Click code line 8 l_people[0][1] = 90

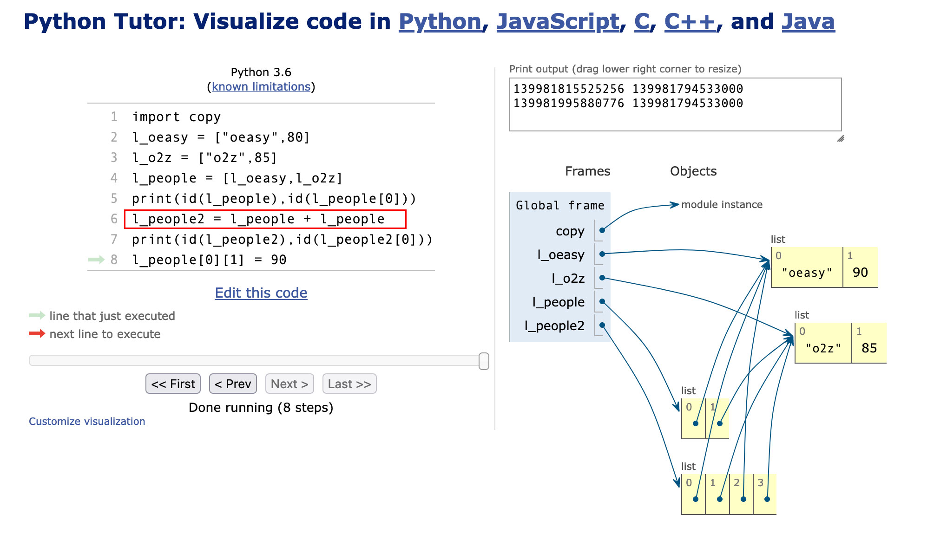pos(209,260)
